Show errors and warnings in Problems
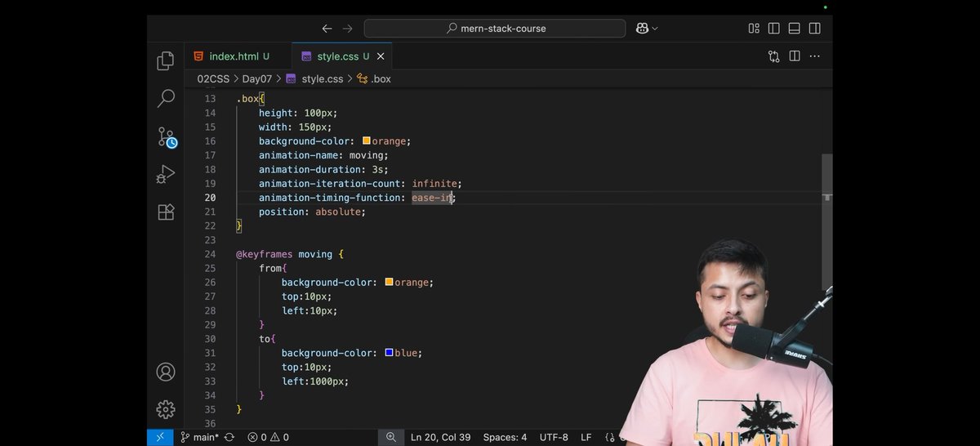The image size is (980, 446). coord(268,437)
